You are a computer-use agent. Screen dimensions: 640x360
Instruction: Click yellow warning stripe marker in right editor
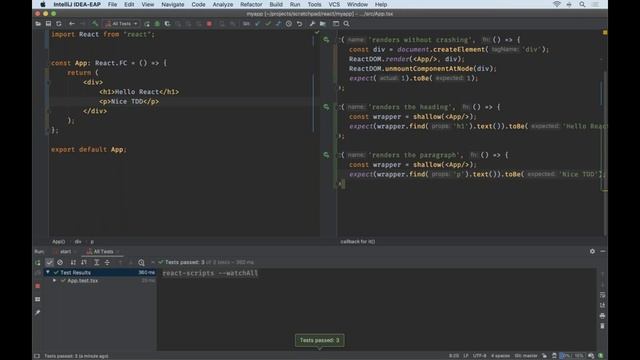[x=605, y=32]
